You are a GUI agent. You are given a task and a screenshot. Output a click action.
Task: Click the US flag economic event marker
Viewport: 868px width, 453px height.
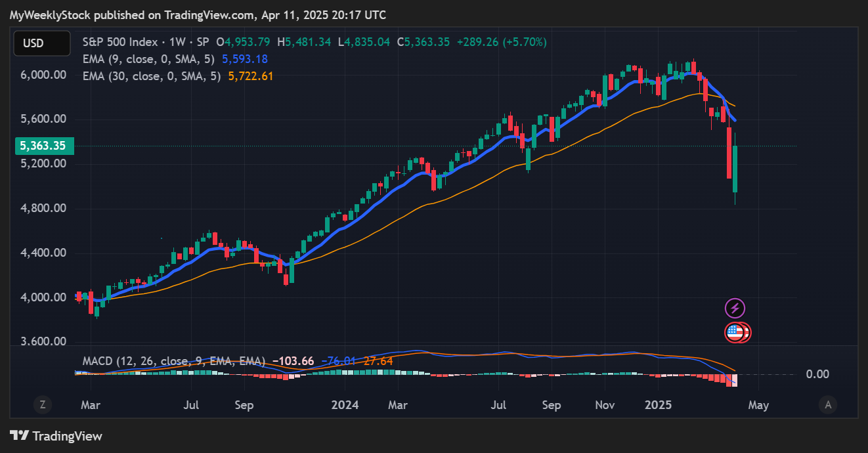coord(735,333)
